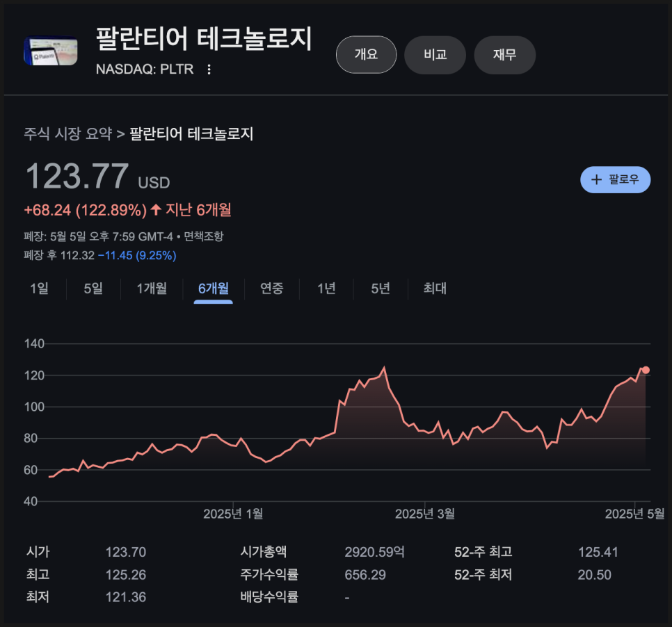672x627 pixels.
Task: Click the red up arrow beside 지난 6개월
Action: click(156, 209)
